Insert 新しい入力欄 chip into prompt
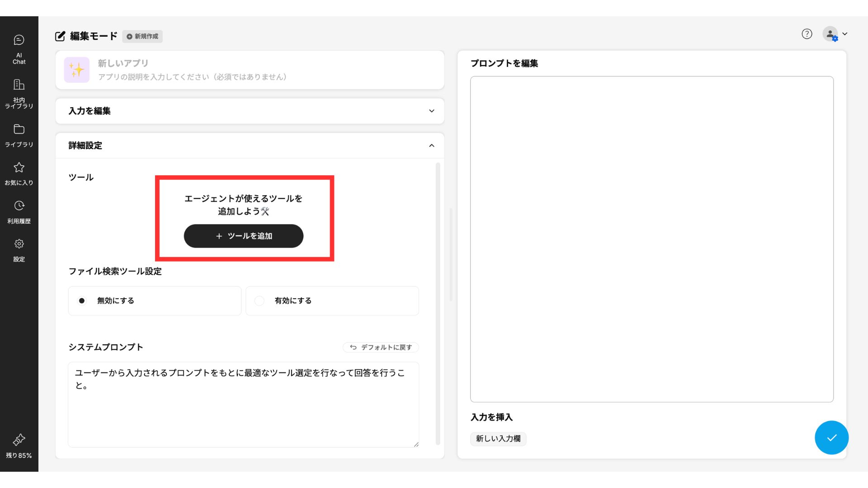This screenshot has width=868, height=488. pyautogui.click(x=498, y=439)
